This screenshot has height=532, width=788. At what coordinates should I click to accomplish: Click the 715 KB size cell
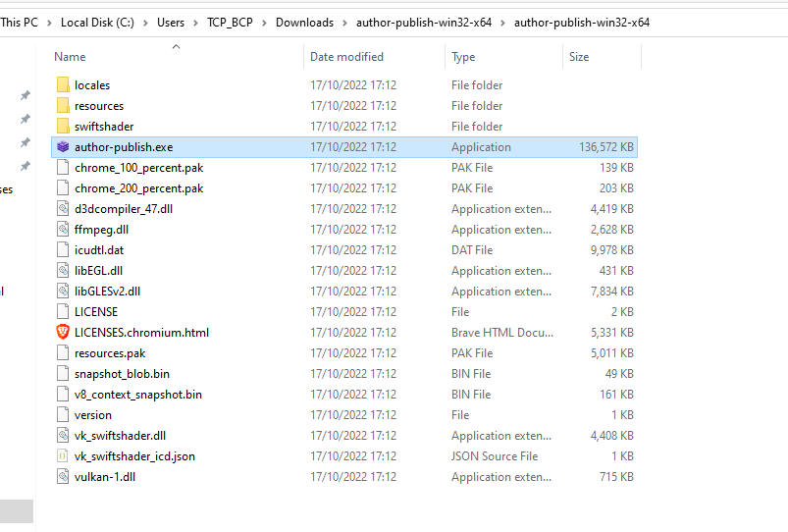pos(616,477)
